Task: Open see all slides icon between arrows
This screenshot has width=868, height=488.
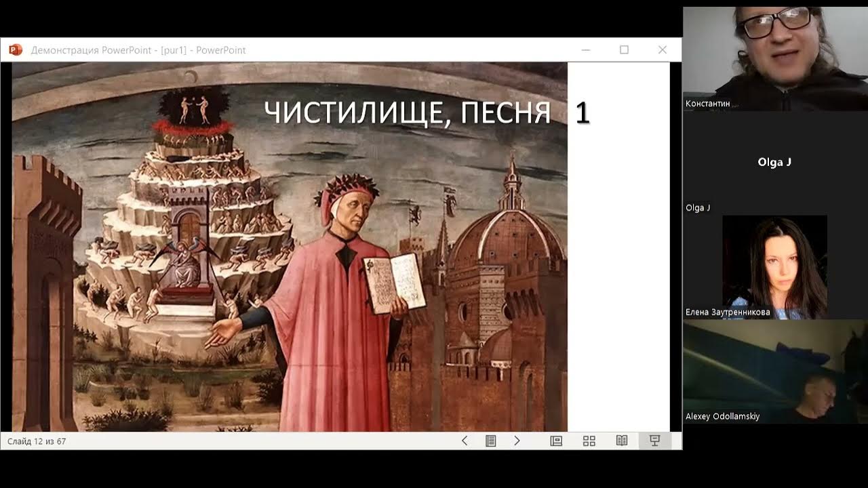Action: click(x=491, y=441)
